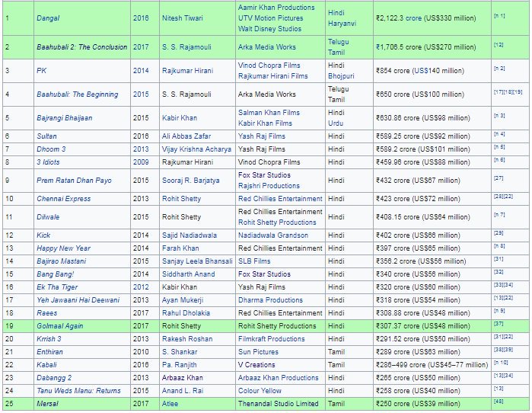
Task: Open the Dhoom 3 link
Action: (x=51, y=149)
